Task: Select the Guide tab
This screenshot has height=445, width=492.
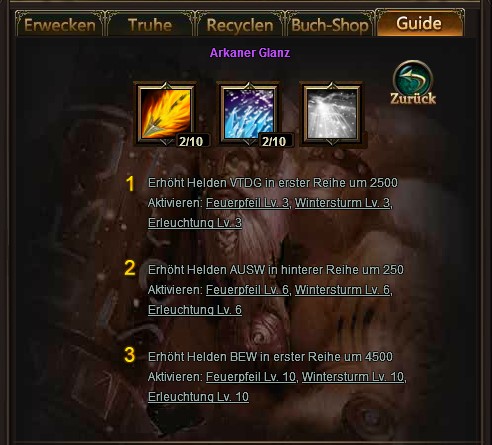Action: [x=419, y=24]
